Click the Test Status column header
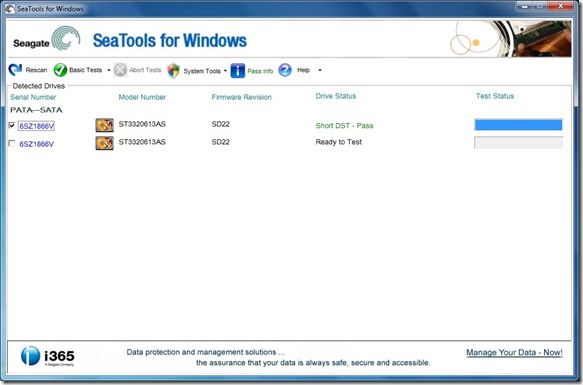Screen dimensions: 583x385 pyautogui.click(x=495, y=96)
